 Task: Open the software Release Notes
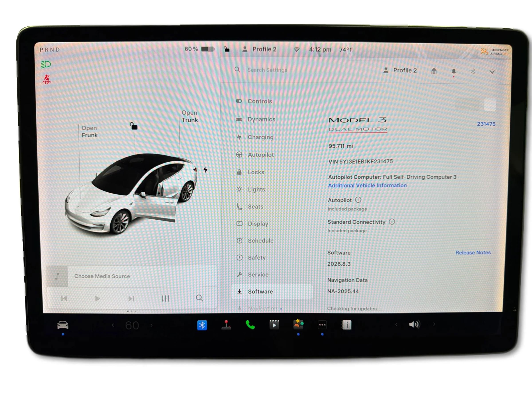473,252
